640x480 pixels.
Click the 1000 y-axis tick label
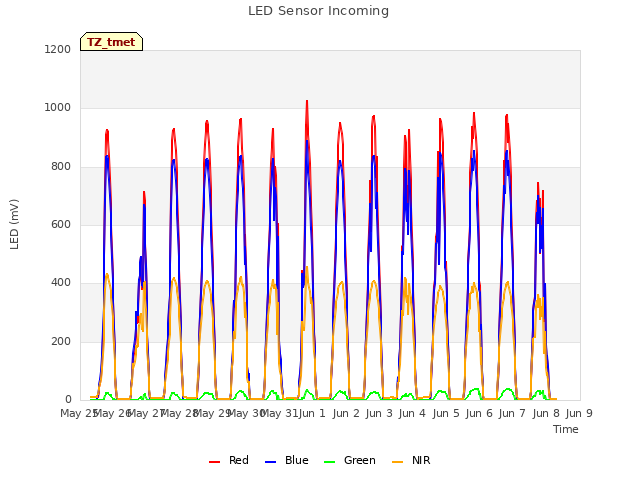click(x=58, y=108)
